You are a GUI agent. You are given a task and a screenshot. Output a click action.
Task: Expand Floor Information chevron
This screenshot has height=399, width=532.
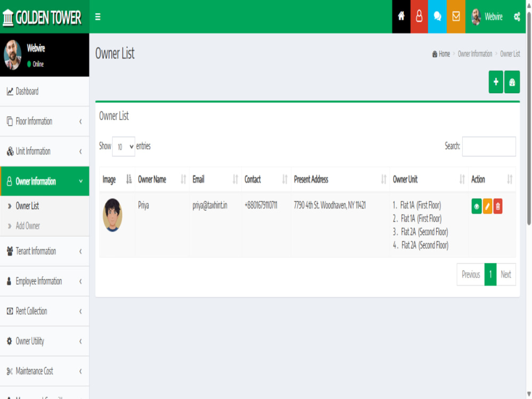click(80, 121)
